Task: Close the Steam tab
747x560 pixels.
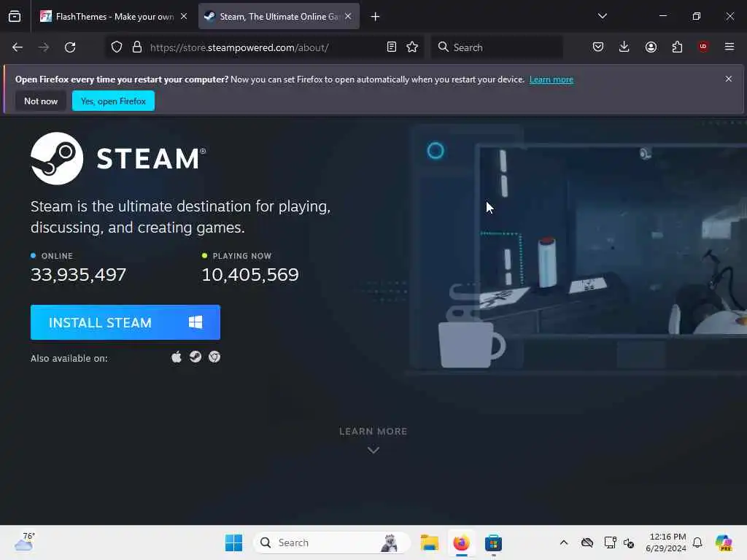Action: point(348,16)
